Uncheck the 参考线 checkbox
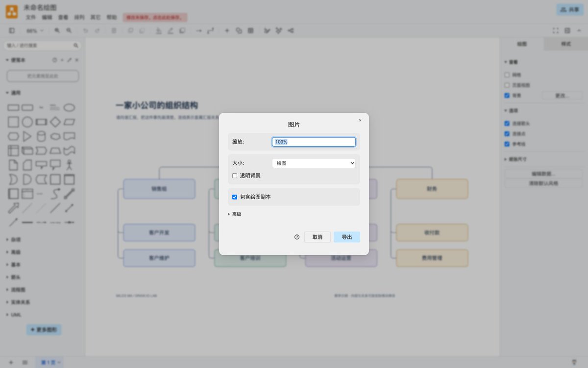The width and height of the screenshot is (588, 368). point(507,144)
